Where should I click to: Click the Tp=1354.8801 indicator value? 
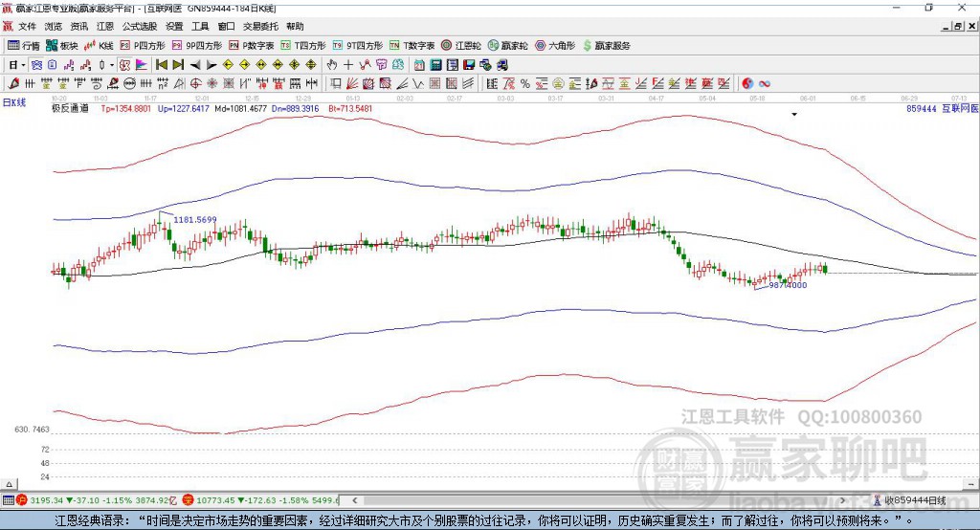(125, 109)
